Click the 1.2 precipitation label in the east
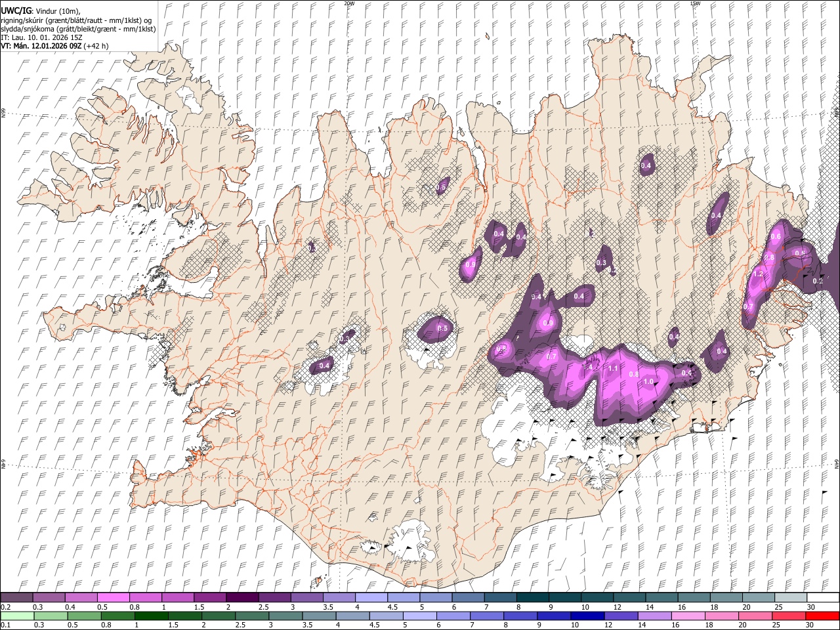The image size is (840, 630). 759,274
